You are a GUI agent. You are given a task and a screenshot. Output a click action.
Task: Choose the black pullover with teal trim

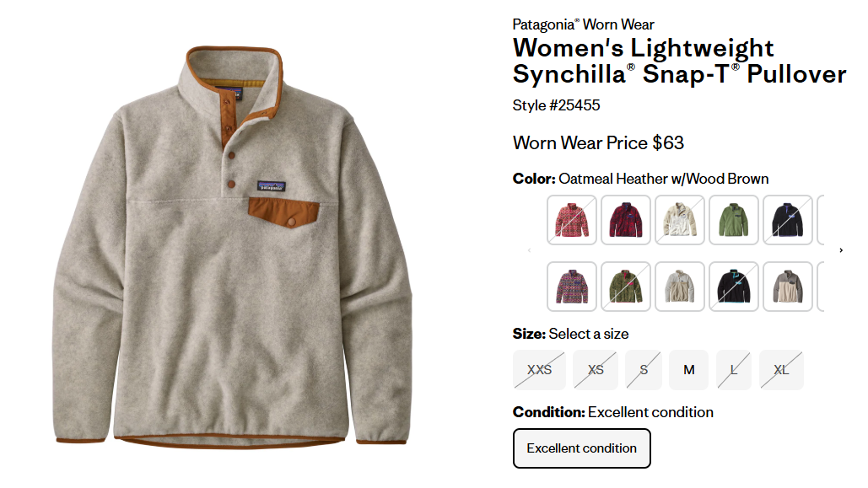coord(734,287)
